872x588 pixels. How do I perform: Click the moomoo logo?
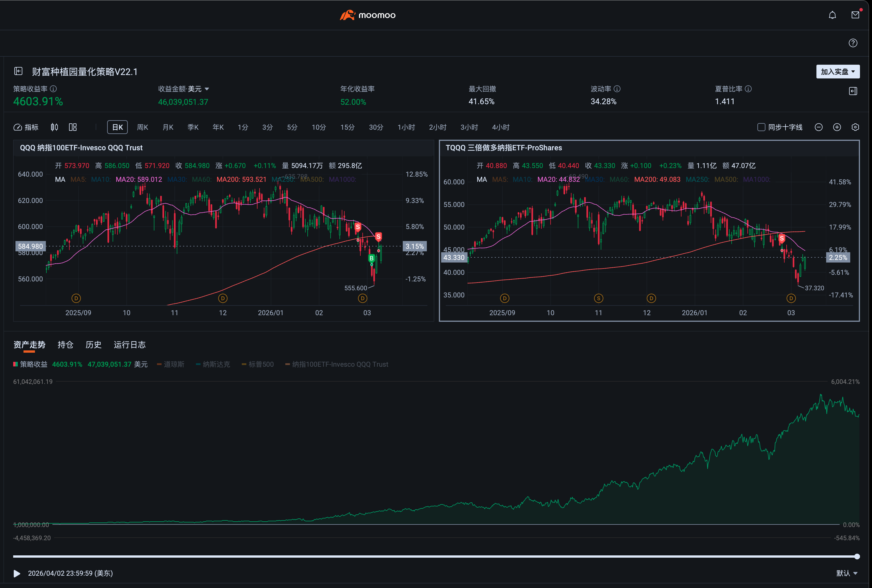368,15
